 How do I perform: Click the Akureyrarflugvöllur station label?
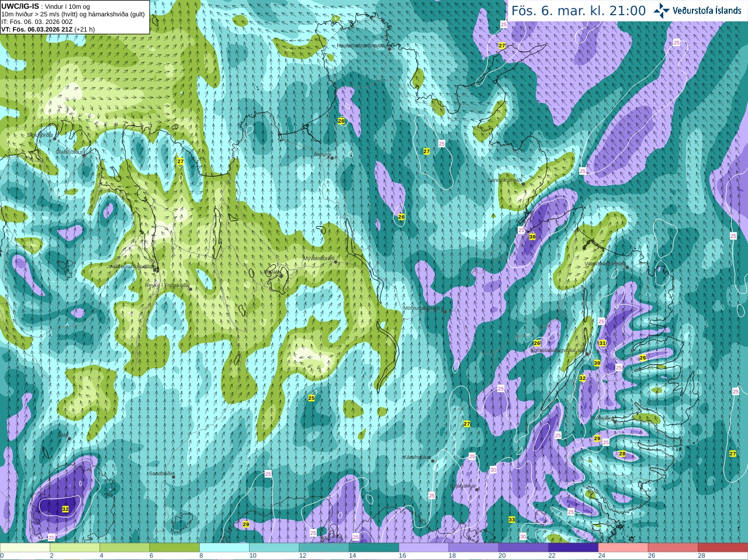click(x=132, y=267)
